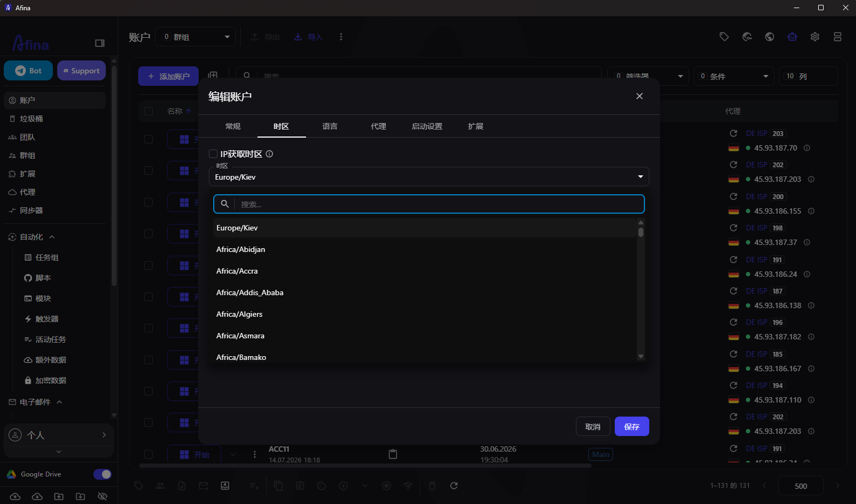
Task: Click the folder upload icon
Action: coord(59,496)
